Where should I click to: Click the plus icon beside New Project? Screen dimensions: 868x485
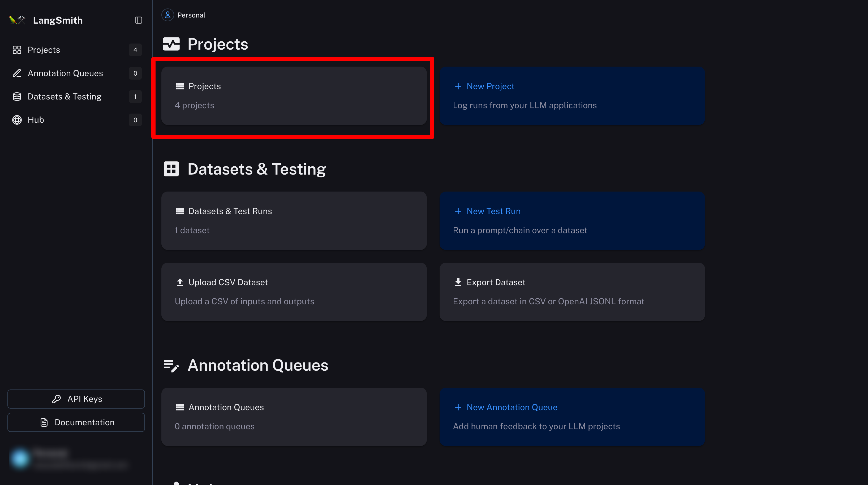pyautogui.click(x=458, y=86)
